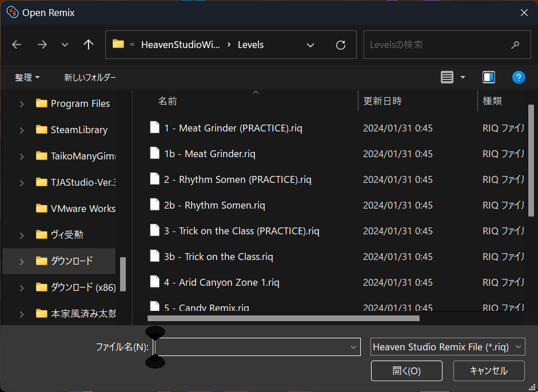Navigate back using the back arrow
The height and width of the screenshot is (392, 538).
tap(16, 44)
